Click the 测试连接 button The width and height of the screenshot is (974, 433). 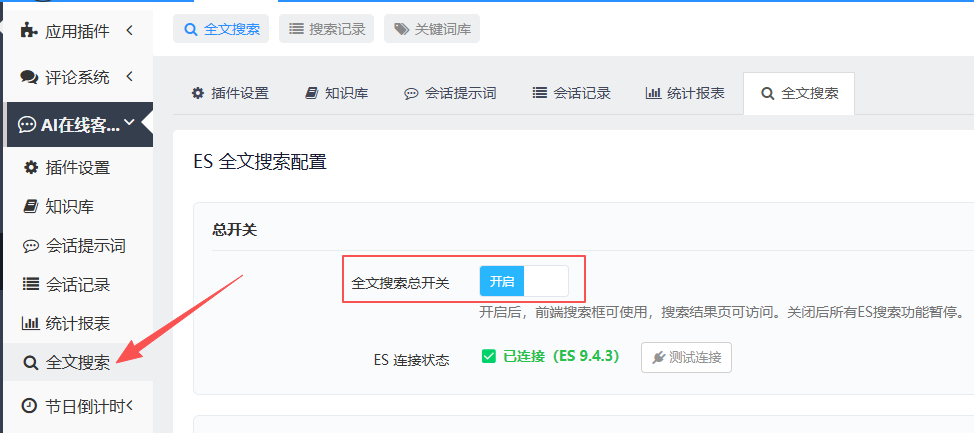click(x=686, y=357)
